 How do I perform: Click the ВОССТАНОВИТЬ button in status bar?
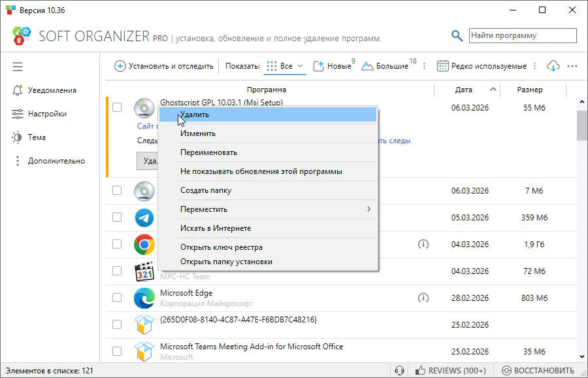point(538,371)
